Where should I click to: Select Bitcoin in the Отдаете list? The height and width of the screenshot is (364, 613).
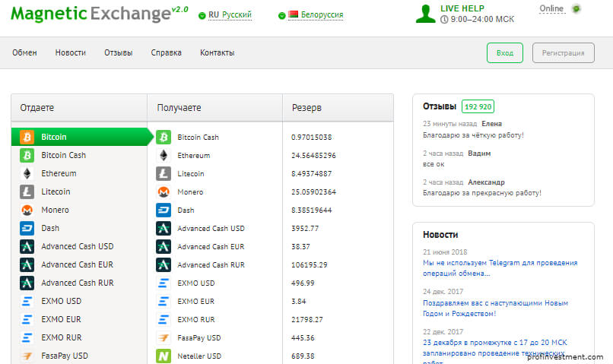click(x=80, y=137)
